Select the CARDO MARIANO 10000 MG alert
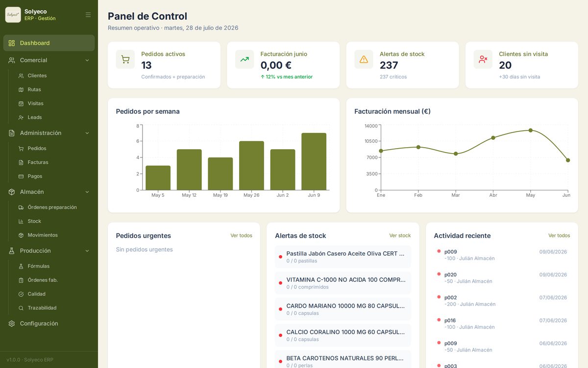588x368 pixels. pyautogui.click(x=343, y=309)
